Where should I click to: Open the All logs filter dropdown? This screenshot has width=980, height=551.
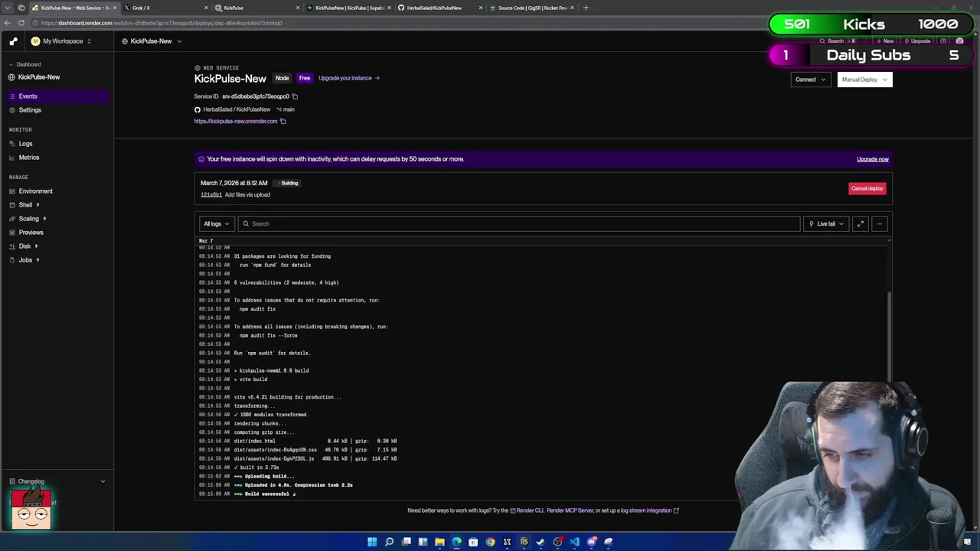(x=216, y=224)
